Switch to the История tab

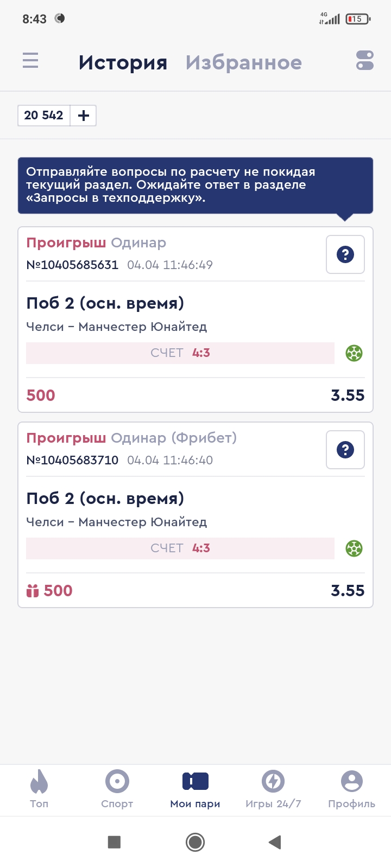(123, 62)
